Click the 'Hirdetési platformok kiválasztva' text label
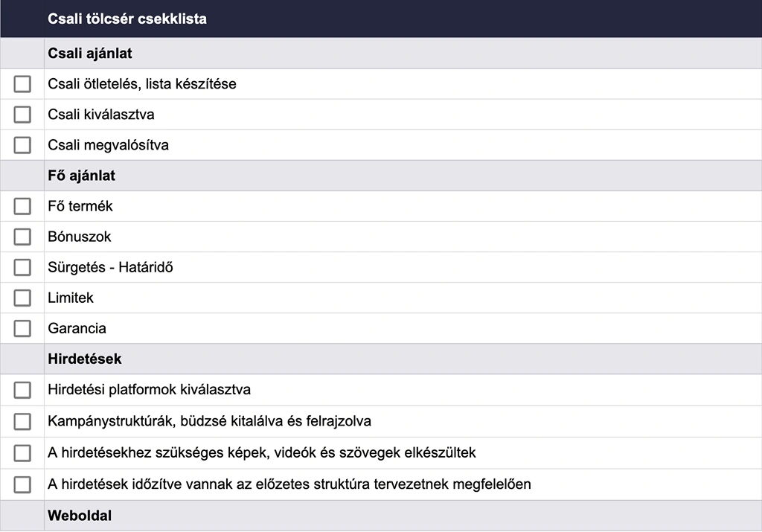This screenshot has width=762, height=532. [149, 390]
